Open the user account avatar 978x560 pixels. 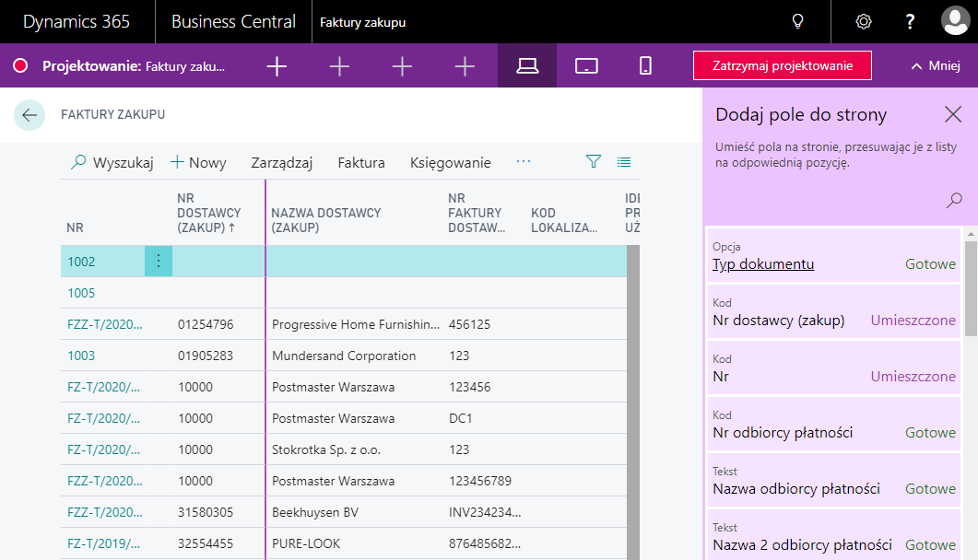[956, 21]
